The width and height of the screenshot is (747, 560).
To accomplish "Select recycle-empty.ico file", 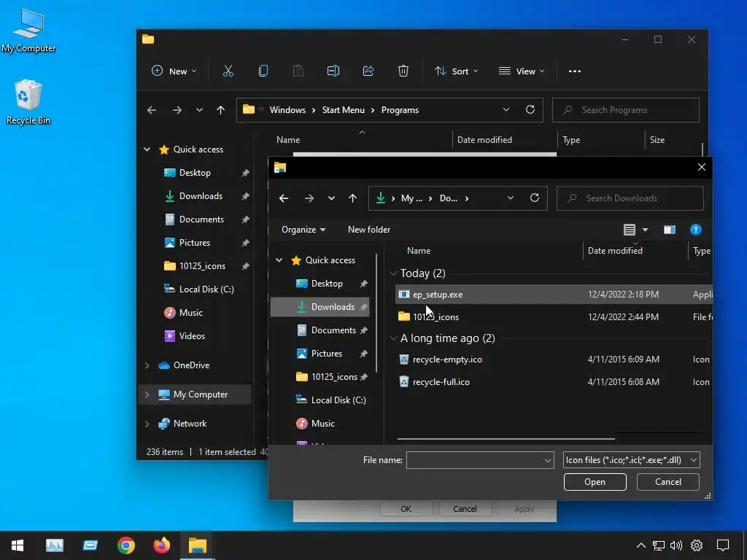I will pos(554,359).
